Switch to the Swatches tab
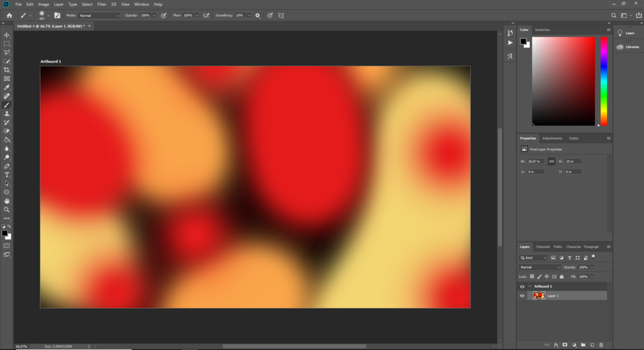 tap(542, 30)
